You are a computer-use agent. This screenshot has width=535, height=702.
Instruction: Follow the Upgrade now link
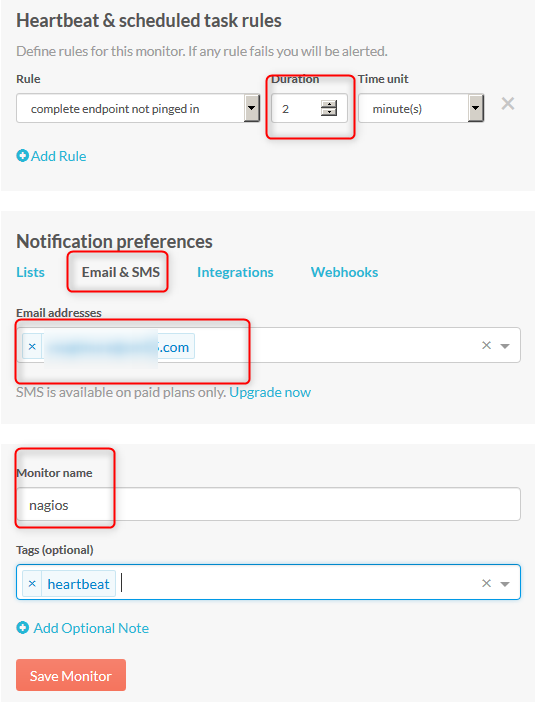pos(270,392)
